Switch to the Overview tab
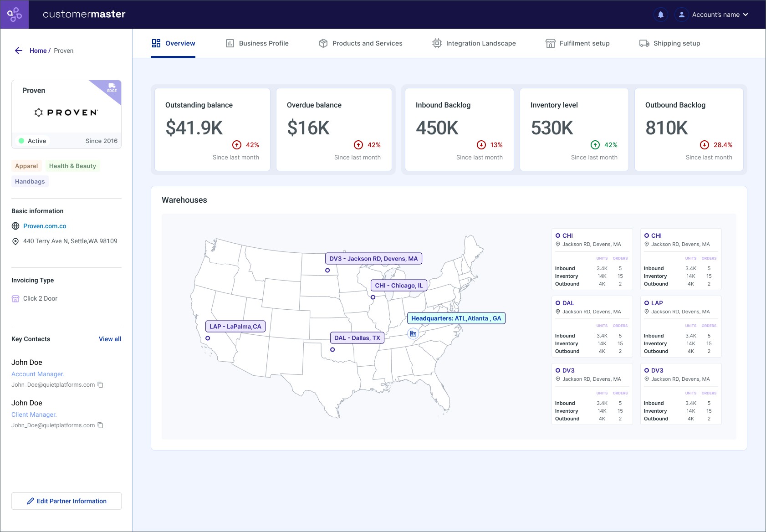Screen dimensions: 766x532 pyautogui.click(x=173, y=43)
